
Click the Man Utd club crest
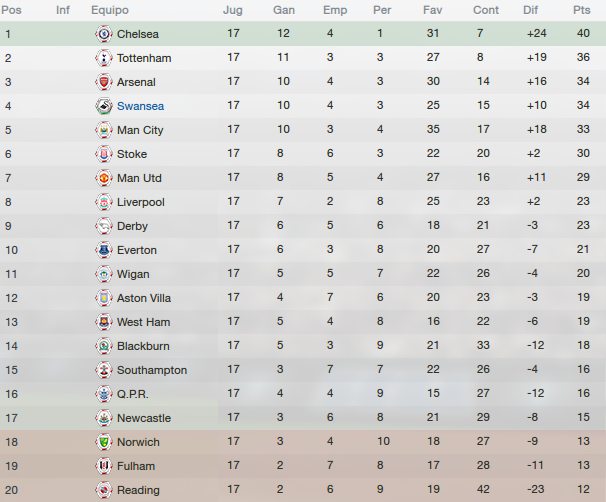click(x=104, y=178)
